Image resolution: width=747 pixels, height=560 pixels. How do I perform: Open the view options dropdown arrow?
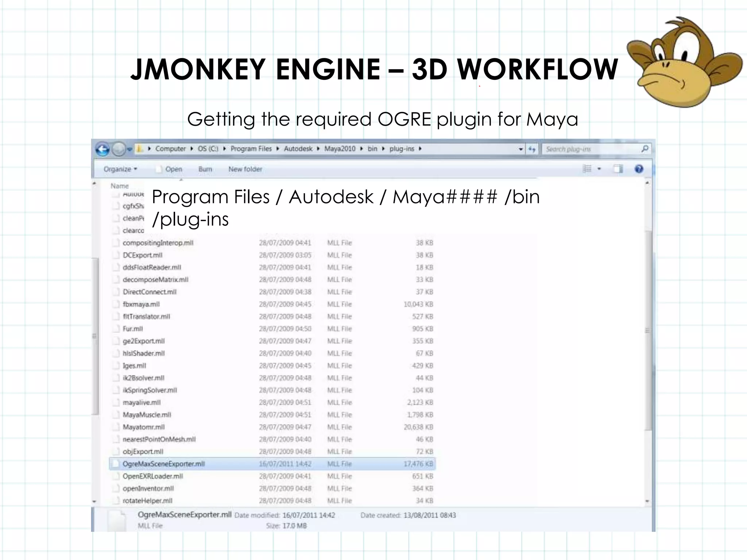(x=599, y=169)
